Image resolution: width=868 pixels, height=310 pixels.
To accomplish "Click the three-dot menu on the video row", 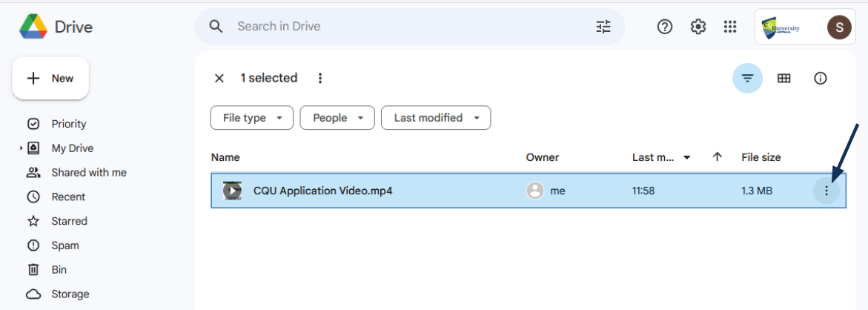I will click(x=826, y=191).
